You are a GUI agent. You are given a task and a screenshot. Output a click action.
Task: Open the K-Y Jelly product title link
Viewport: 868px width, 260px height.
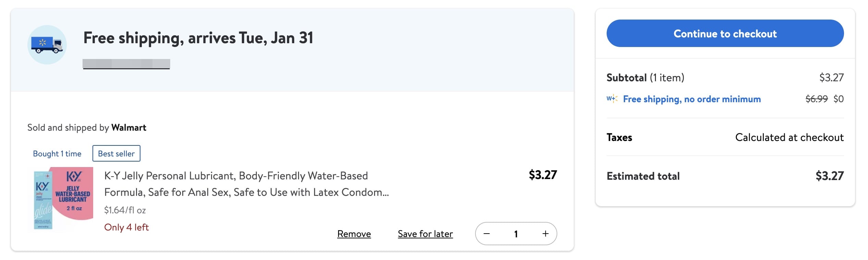coord(246,184)
